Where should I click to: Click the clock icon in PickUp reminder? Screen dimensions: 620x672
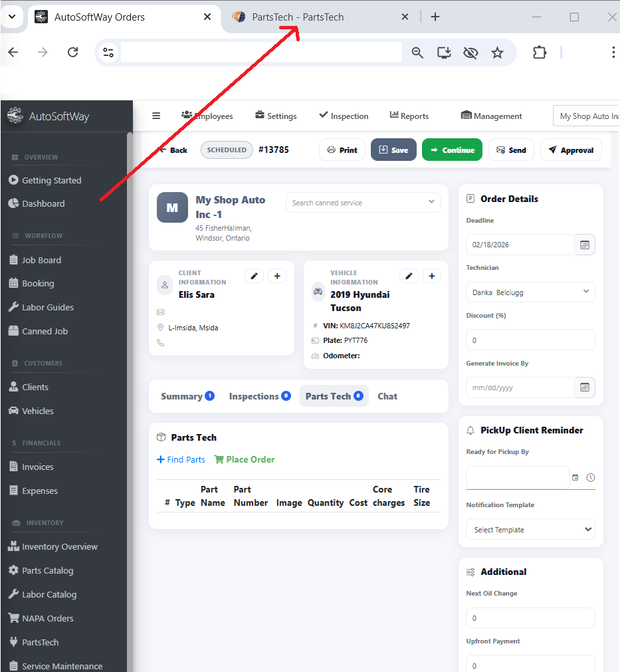[x=591, y=477]
